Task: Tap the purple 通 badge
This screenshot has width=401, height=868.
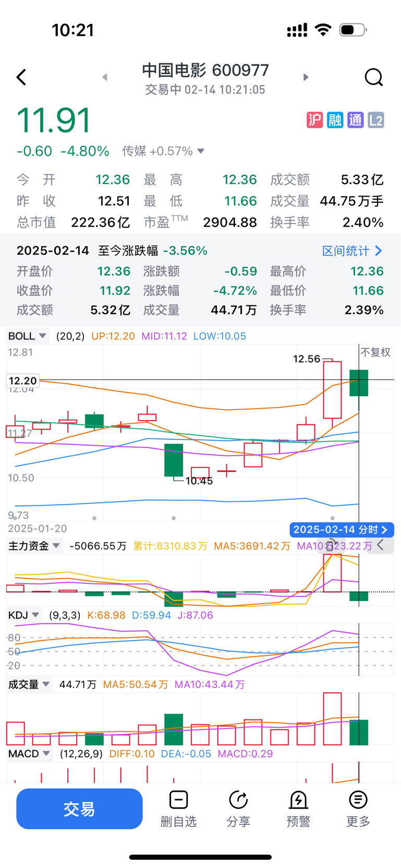Action: 355,120
